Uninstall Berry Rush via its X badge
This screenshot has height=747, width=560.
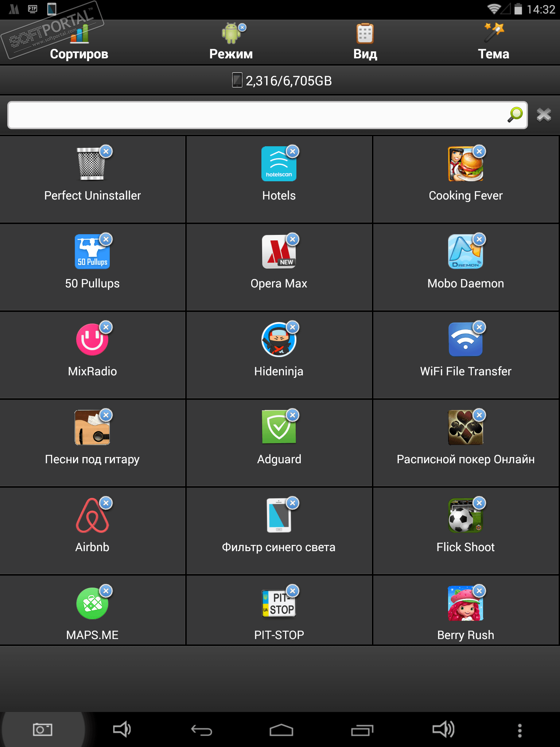click(x=479, y=591)
